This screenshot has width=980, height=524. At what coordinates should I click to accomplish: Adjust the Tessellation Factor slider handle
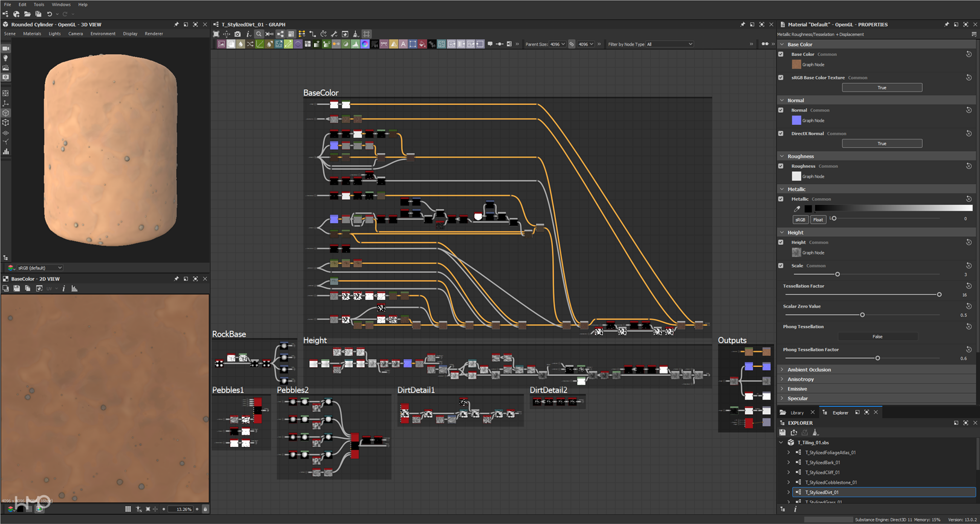939,295
